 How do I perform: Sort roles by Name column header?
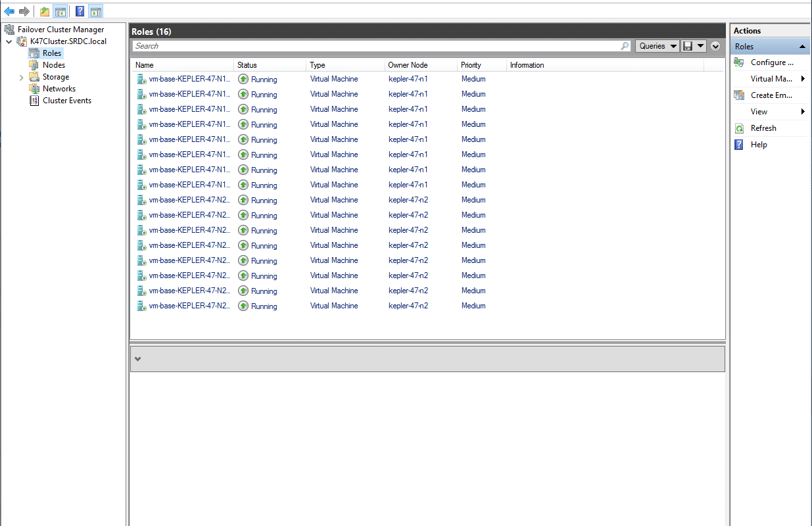(183, 65)
